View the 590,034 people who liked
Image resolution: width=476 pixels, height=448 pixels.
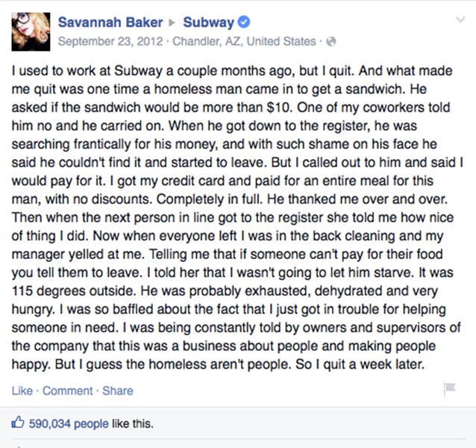click(x=69, y=423)
